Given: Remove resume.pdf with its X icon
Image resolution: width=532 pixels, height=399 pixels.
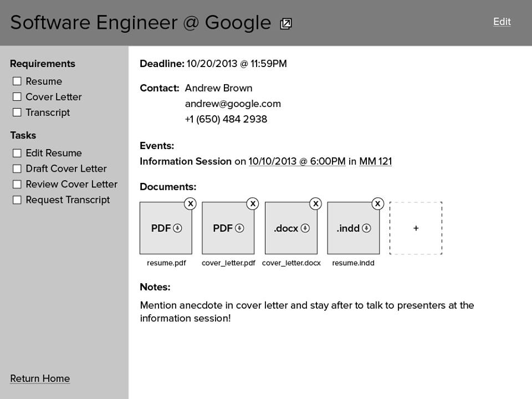Looking at the screenshot, I should pos(190,203).
